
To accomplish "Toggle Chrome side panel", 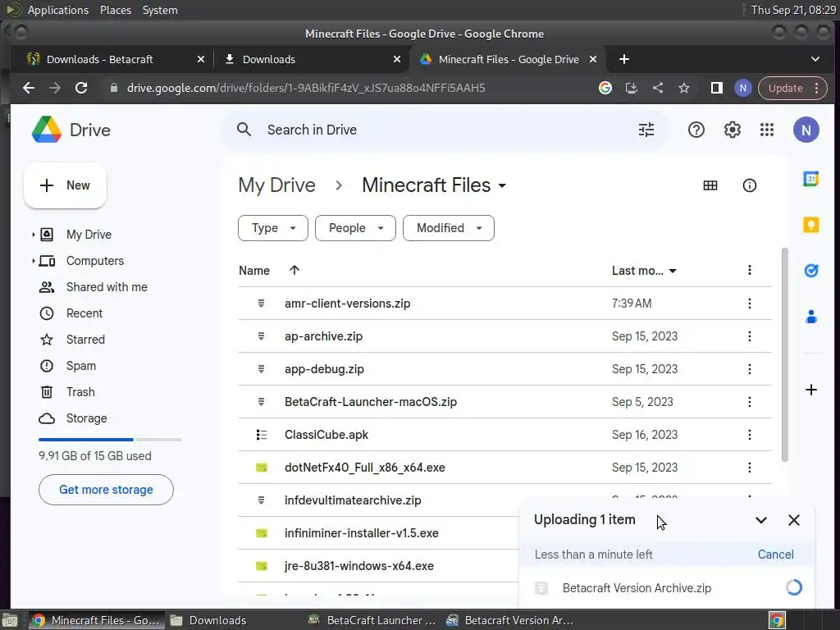I will point(716,88).
